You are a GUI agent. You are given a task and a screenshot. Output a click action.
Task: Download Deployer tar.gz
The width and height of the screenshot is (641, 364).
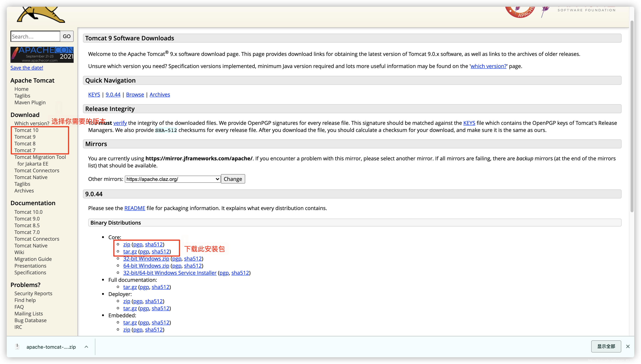(x=130, y=308)
